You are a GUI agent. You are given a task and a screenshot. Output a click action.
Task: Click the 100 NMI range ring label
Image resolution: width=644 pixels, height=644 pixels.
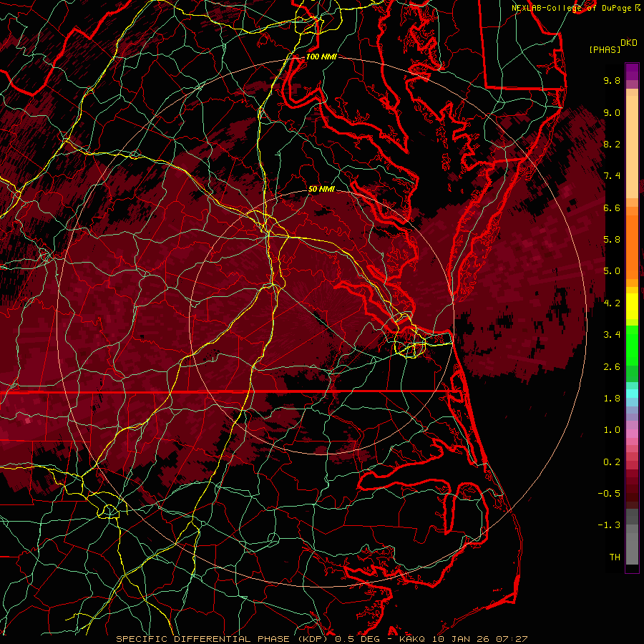321,57
